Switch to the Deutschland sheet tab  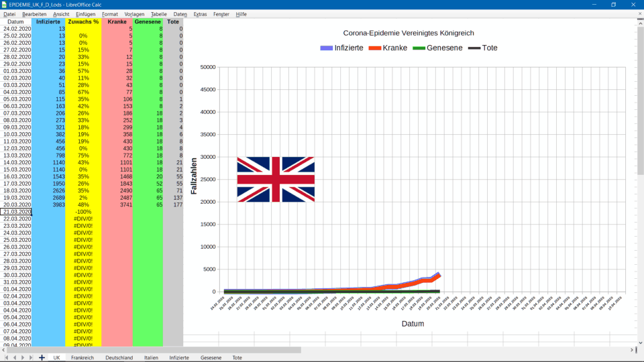[x=119, y=358]
